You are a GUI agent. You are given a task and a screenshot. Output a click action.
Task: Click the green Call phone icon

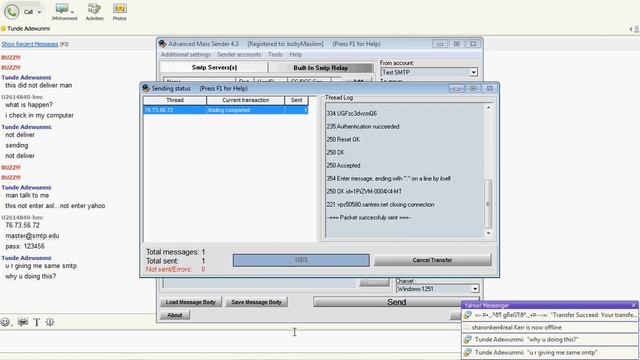[x=11, y=11]
